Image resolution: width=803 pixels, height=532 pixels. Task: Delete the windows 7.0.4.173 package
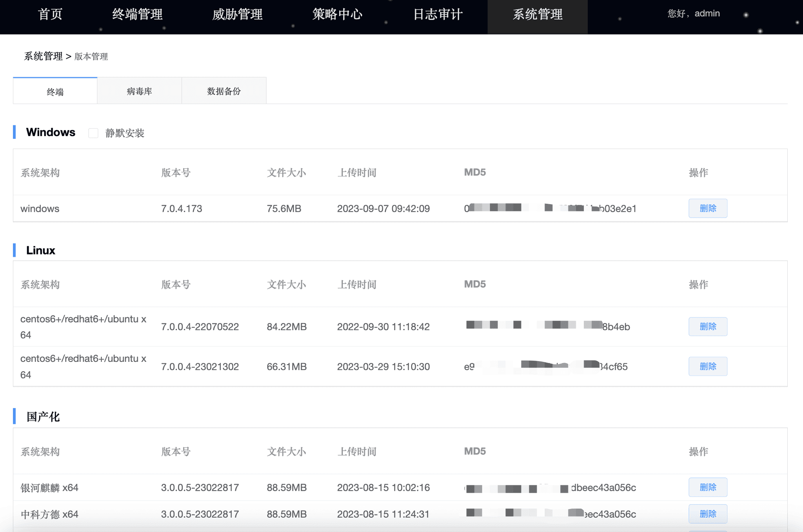tap(708, 208)
